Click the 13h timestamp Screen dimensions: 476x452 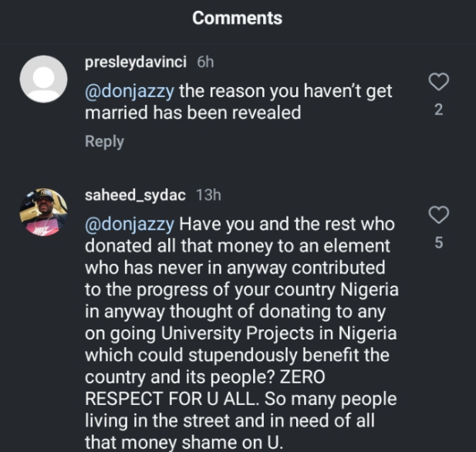pyautogui.click(x=208, y=195)
